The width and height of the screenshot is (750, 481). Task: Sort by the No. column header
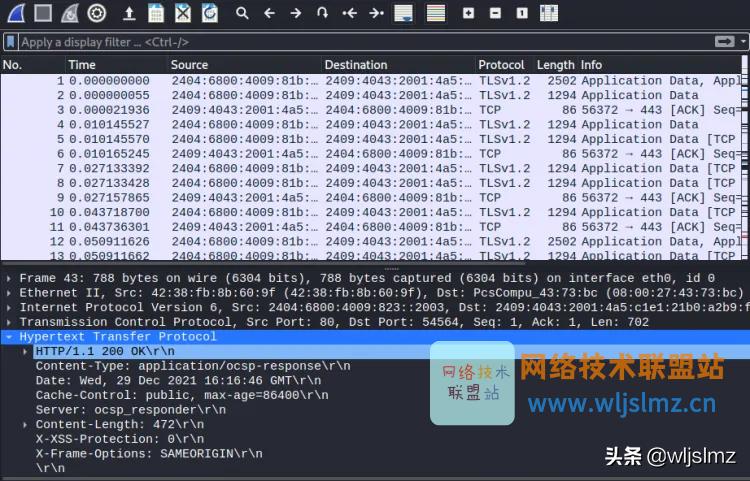tap(33, 65)
